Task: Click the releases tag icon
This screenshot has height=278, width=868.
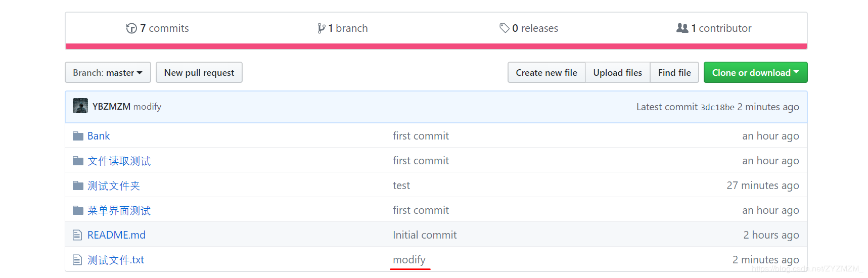Action: pyautogui.click(x=504, y=28)
